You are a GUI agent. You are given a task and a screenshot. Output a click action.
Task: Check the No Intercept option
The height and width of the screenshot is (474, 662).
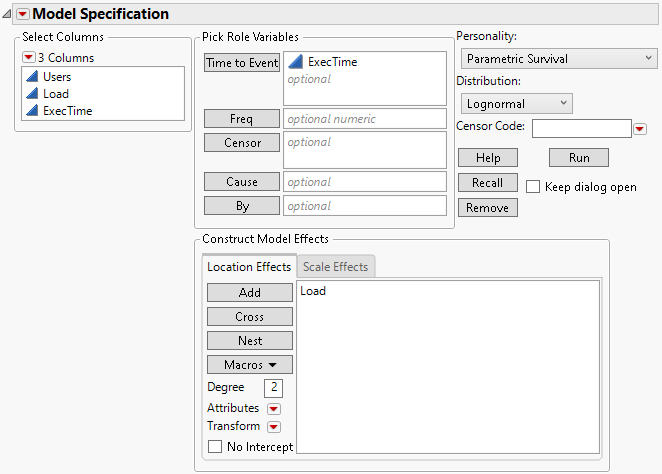[x=215, y=447]
